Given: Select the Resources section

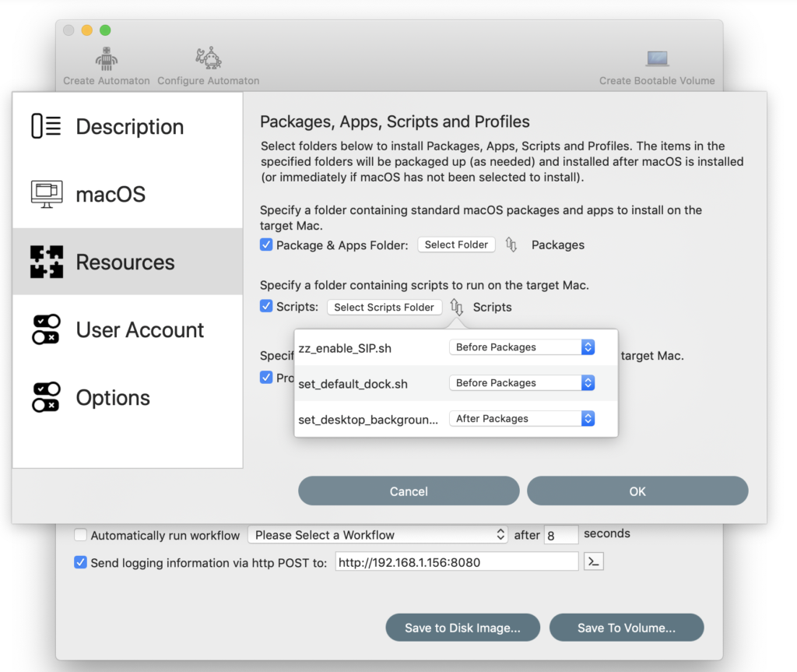Looking at the screenshot, I should tap(128, 262).
